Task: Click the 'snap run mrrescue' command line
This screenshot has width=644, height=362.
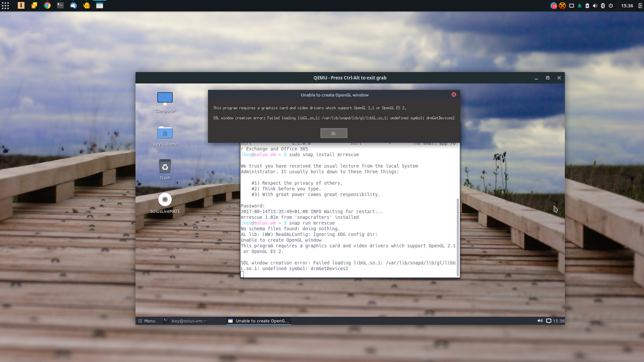Action: click(x=312, y=223)
